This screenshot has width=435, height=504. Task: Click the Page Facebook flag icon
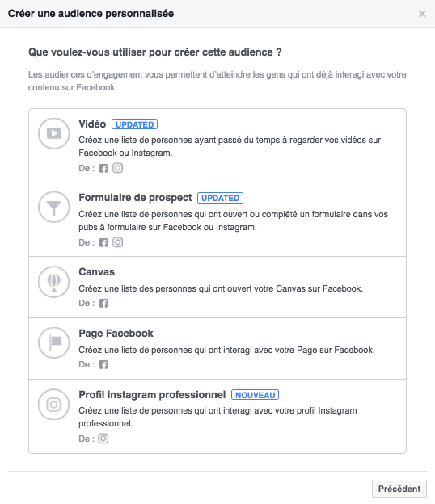pyautogui.click(x=53, y=343)
